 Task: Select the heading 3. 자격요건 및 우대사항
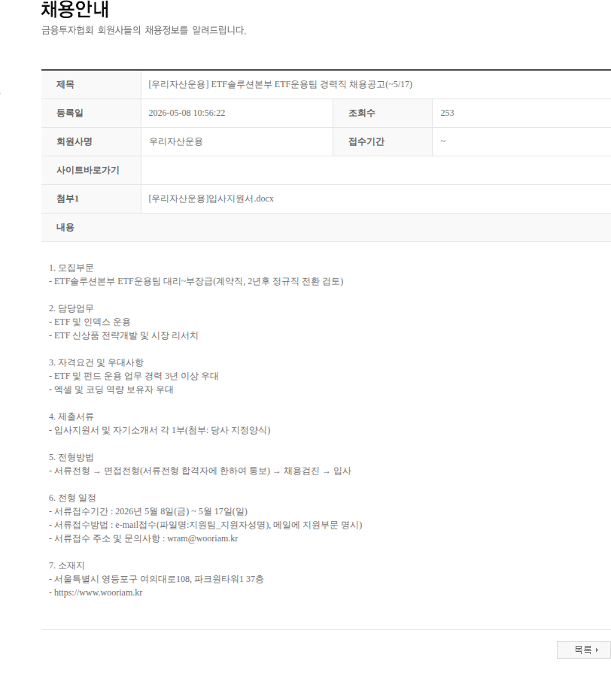[x=96, y=362]
